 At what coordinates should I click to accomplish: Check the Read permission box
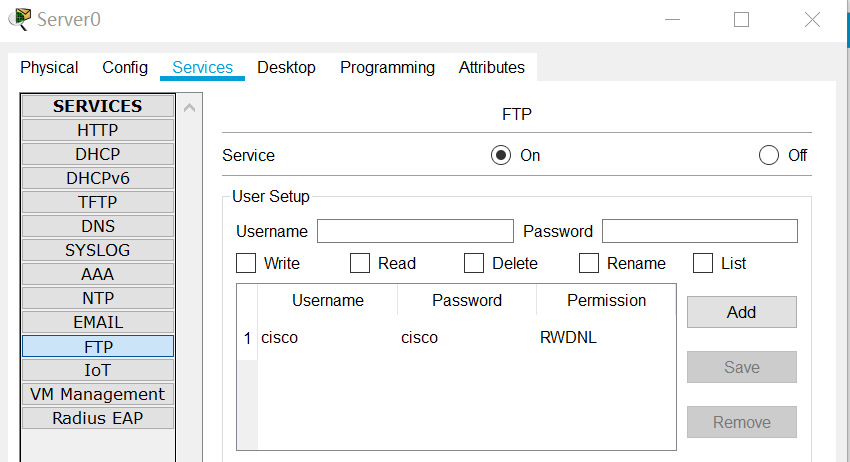(360, 264)
